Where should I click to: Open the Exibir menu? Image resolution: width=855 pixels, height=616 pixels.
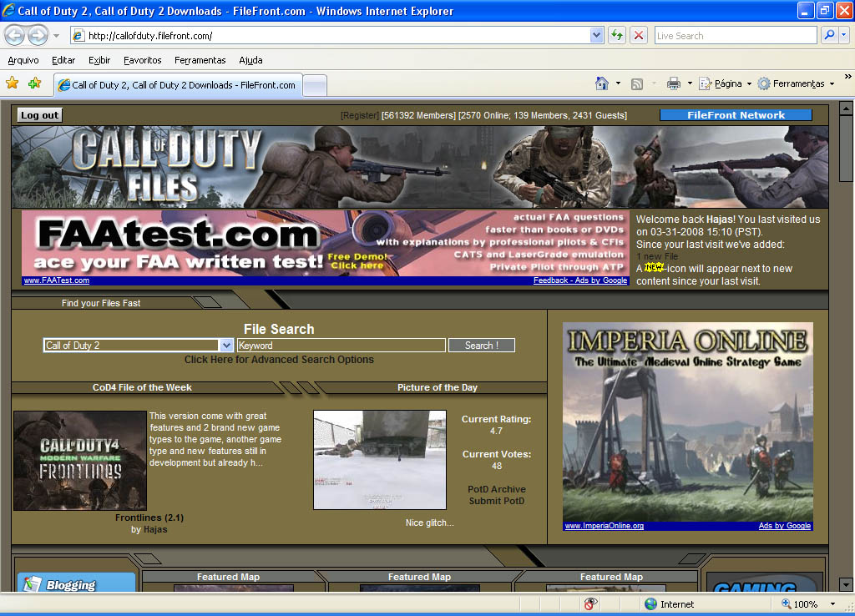[99, 60]
